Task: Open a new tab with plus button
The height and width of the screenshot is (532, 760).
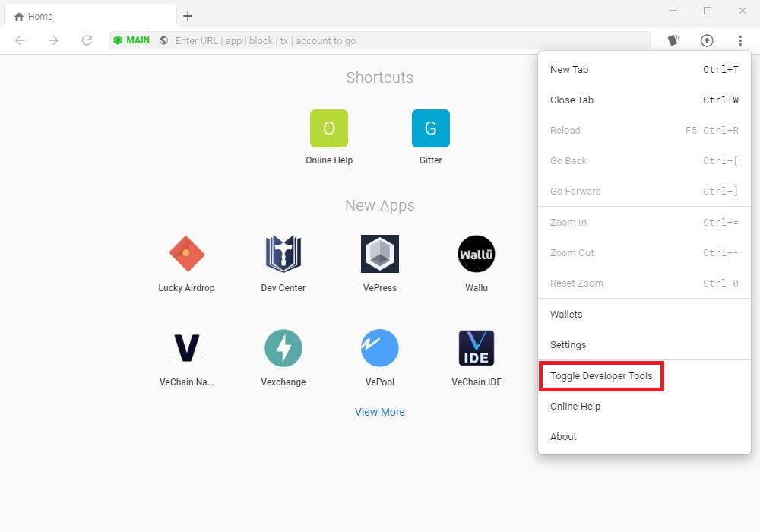Action: point(188,16)
